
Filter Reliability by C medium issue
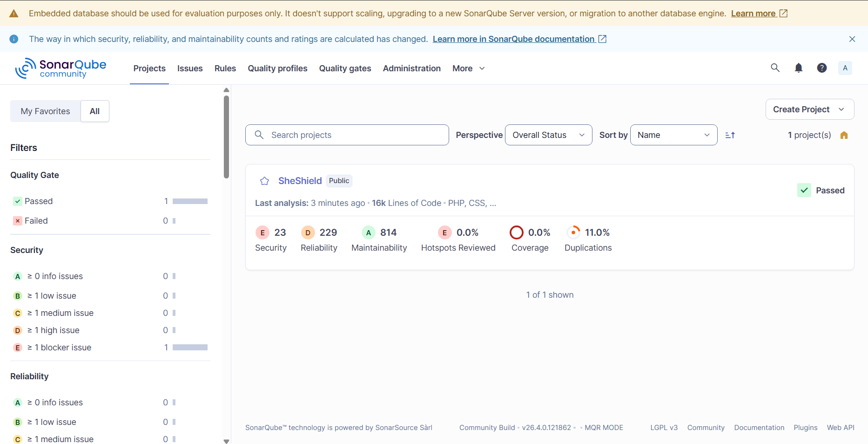(x=110, y=439)
